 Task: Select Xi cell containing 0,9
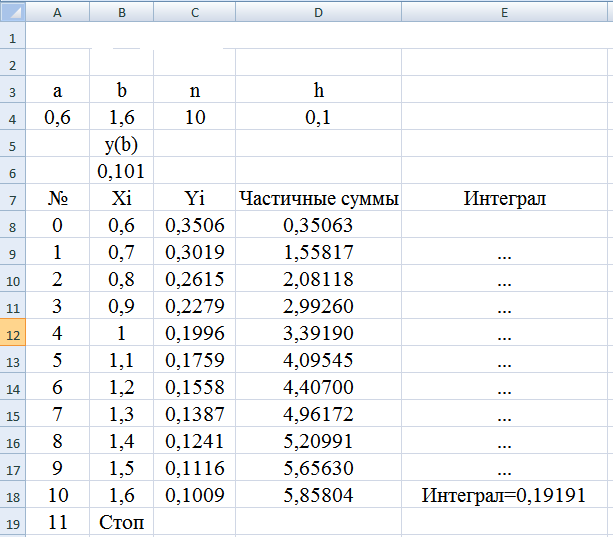tap(122, 305)
